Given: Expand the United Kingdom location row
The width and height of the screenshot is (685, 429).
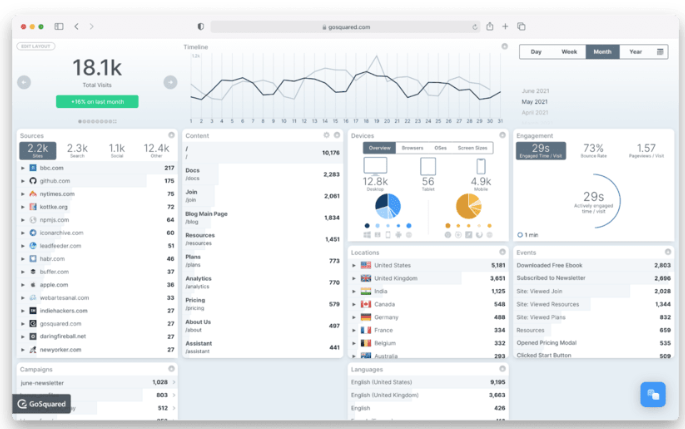Looking at the screenshot, I should pos(354,278).
